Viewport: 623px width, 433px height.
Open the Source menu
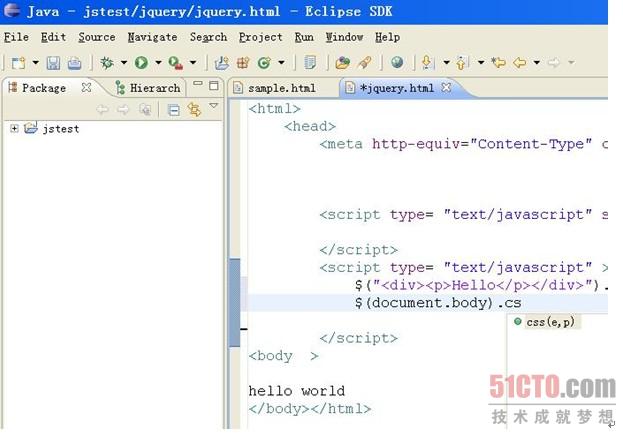[97, 37]
